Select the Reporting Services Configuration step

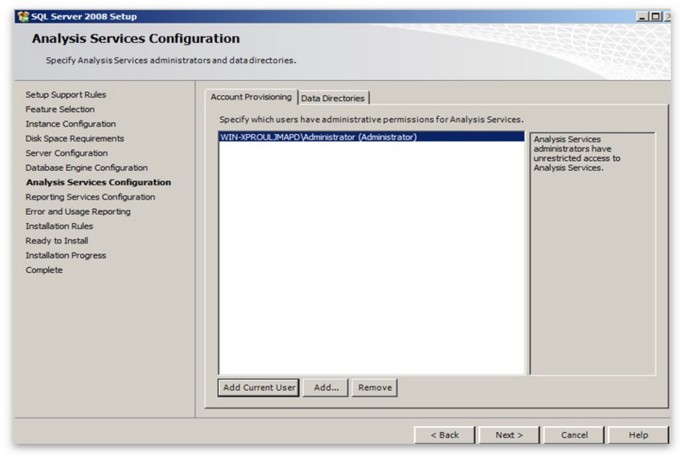point(90,197)
